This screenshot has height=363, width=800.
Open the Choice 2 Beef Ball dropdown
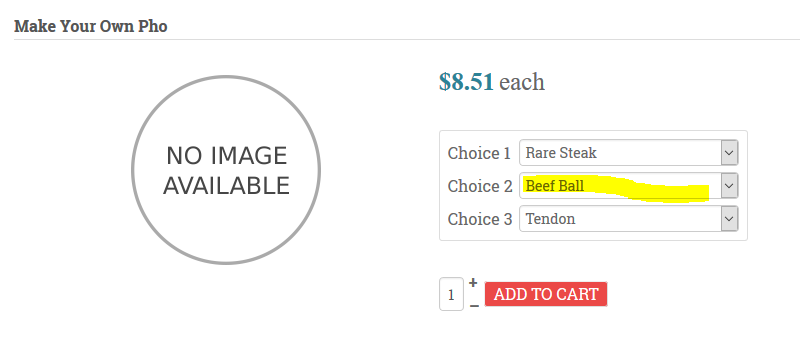(x=629, y=186)
